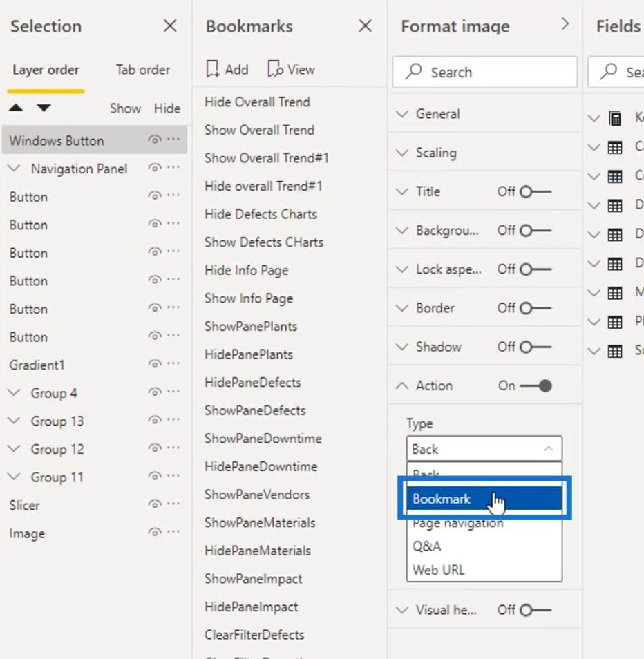This screenshot has height=659, width=644.
Task: Collapse Format image pane with arrow
Action: [565, 24]
